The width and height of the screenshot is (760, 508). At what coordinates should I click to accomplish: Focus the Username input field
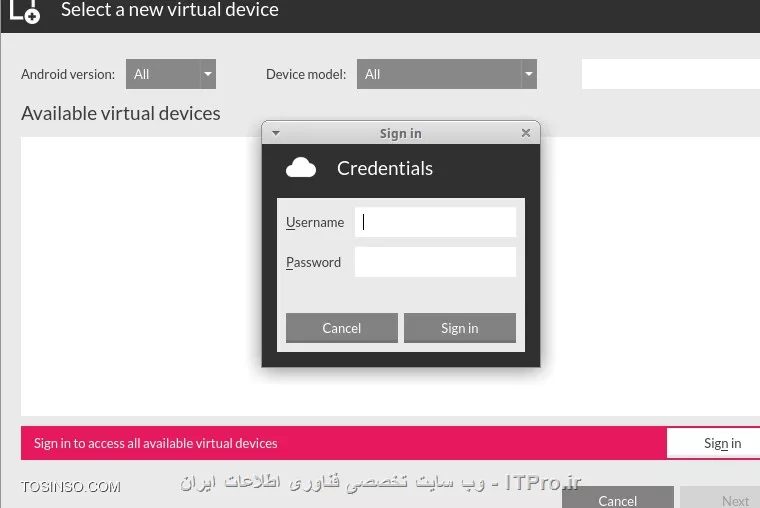point(435,222)
